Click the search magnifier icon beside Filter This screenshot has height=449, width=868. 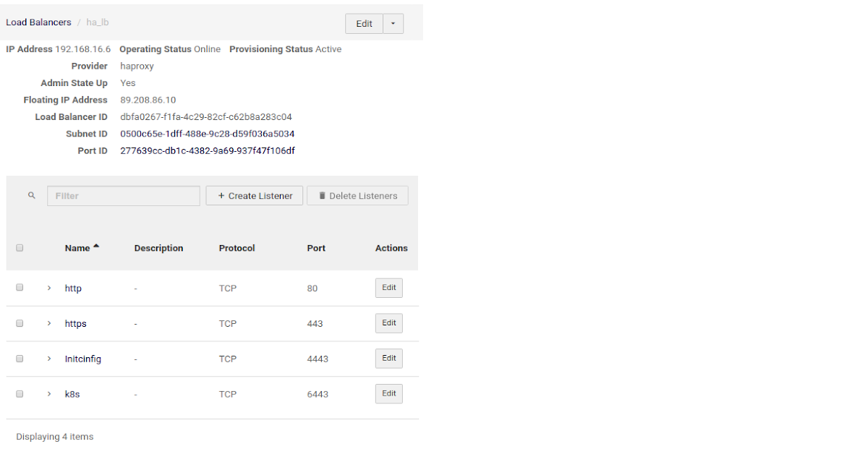tap(31, 196)
